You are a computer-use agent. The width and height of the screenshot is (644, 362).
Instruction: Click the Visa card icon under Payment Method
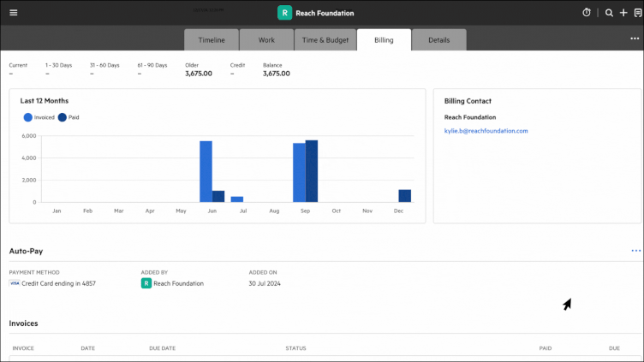(x=14, y=283)
